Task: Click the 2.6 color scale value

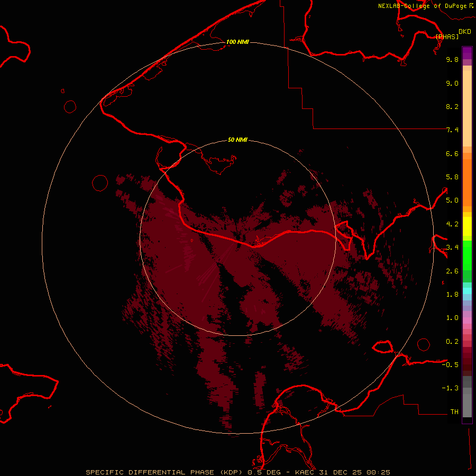Action: click(x=452, y=271)
